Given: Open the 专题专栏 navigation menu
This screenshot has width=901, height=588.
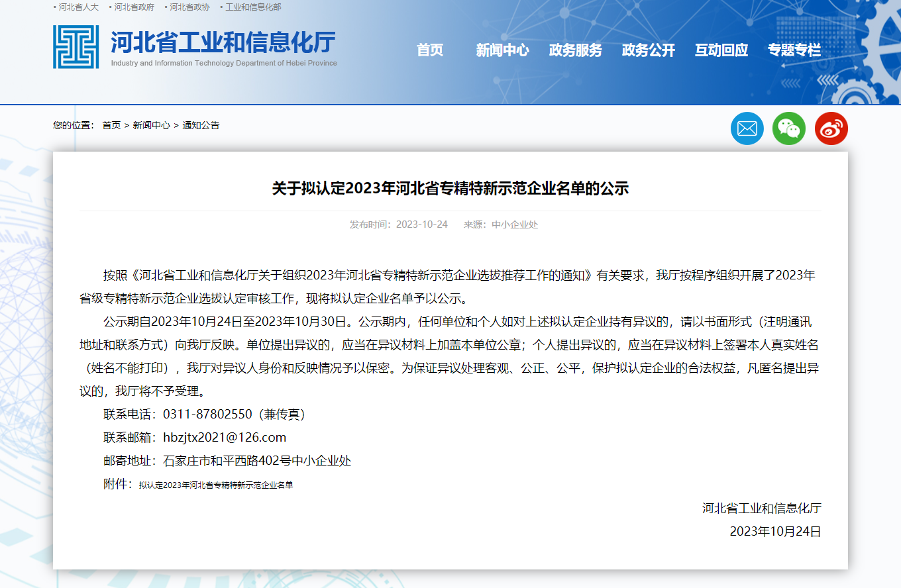Looking at the screenshot, I should click(794, 50).
